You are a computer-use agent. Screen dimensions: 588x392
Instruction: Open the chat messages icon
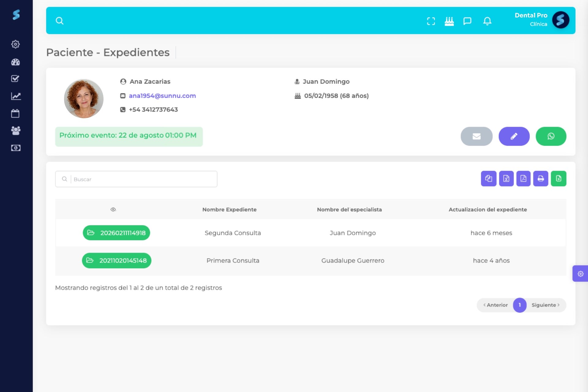(467, 21)
